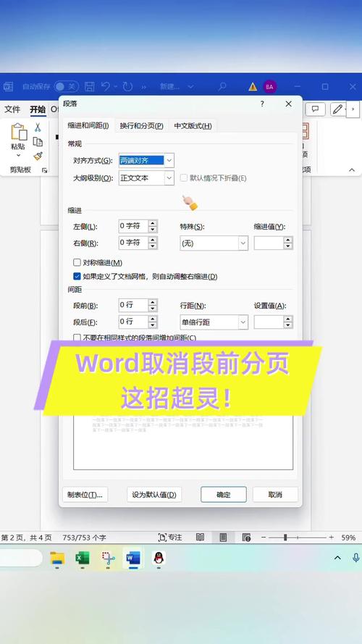Open the 行距 line spacing dropdown
The image size is (362, 644).
[x=243, y=322]
